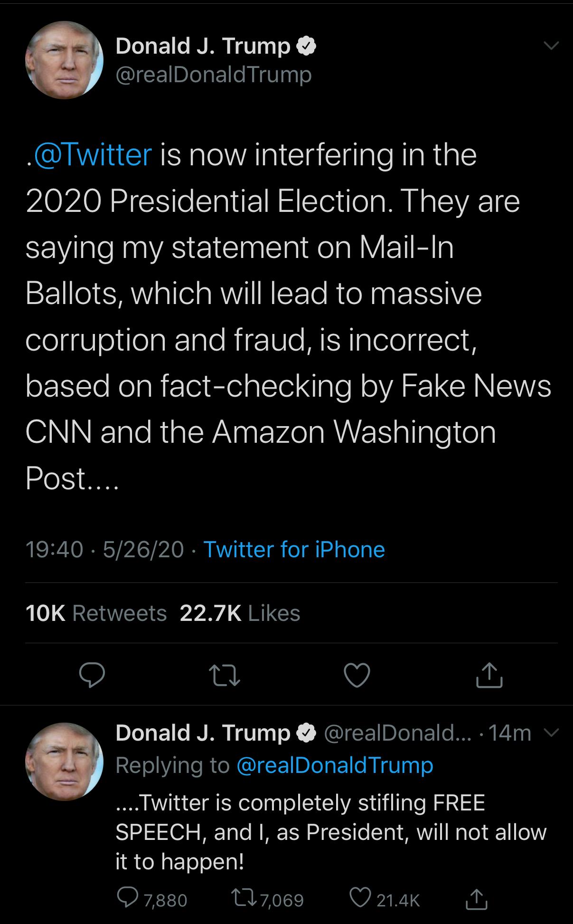View the 22.7K Likes list
This screenshot has width=573, height=924.
point(240,613)
